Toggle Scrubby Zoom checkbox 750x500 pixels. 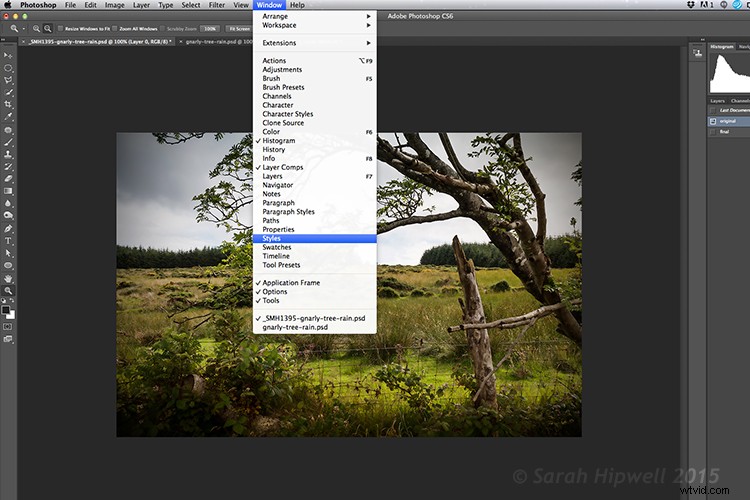click(163, 29)
